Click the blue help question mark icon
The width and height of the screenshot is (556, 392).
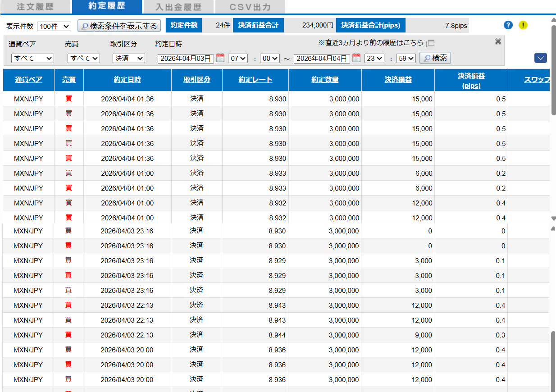[x=508, y=25]
